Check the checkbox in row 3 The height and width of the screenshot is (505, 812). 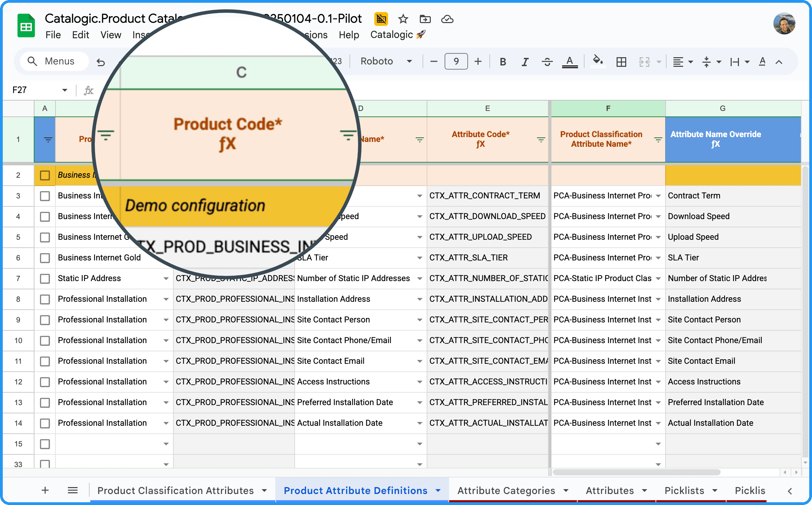pyautogui.click(x=45, y=196)
